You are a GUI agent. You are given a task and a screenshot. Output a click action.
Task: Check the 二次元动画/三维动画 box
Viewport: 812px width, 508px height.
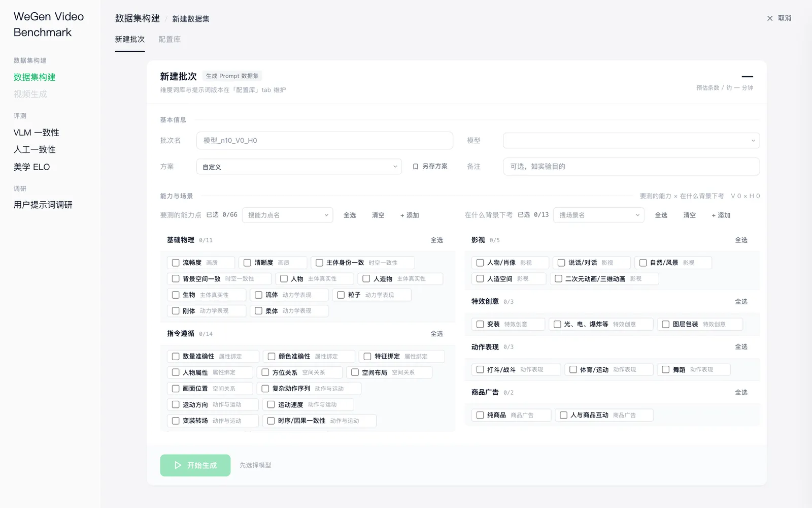click(558, 279)
